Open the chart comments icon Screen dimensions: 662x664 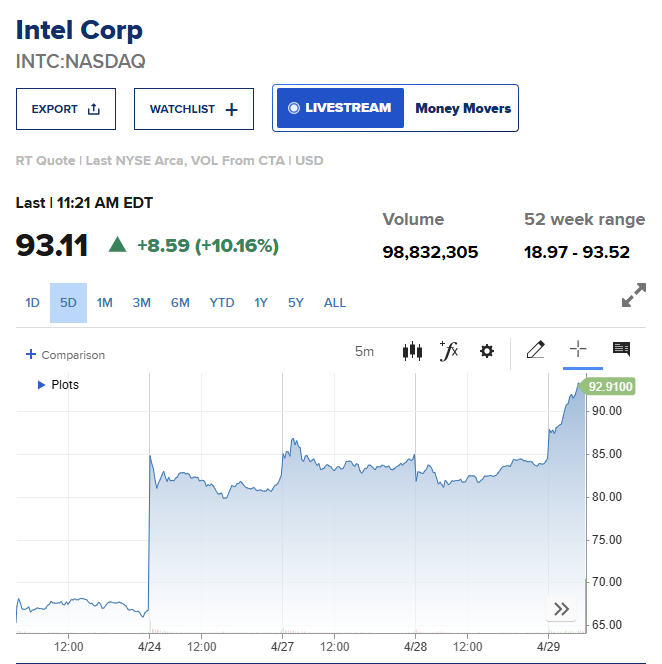[x=621, y=350]
